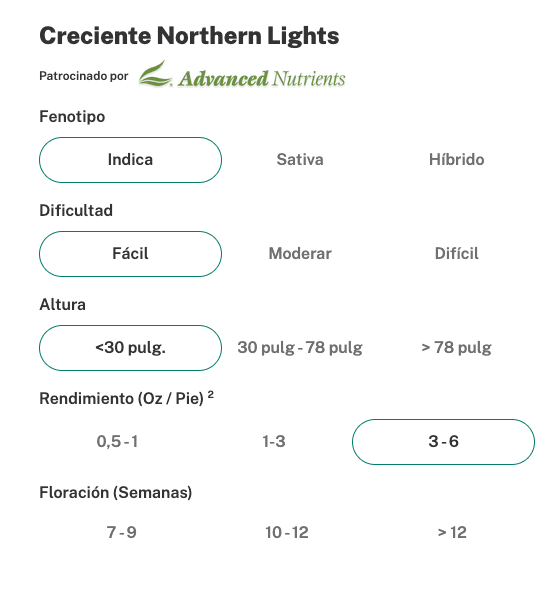
Task: Choose Moderar difficulty option
Action: click(x=300, y=254)
